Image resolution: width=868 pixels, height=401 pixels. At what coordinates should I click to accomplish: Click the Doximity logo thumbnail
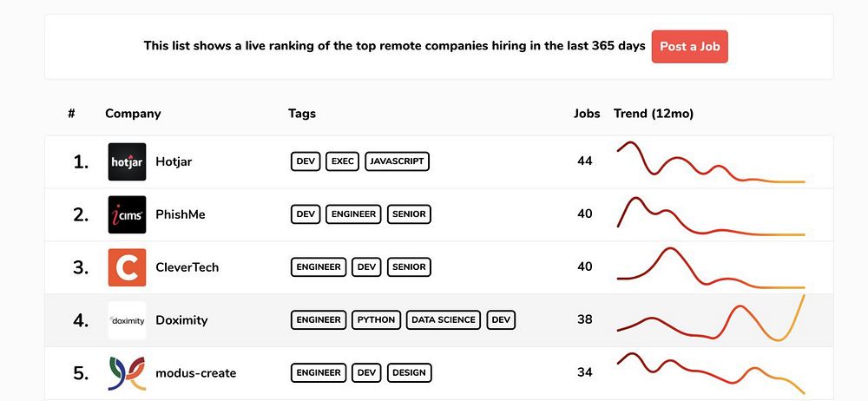click(127, 320)
